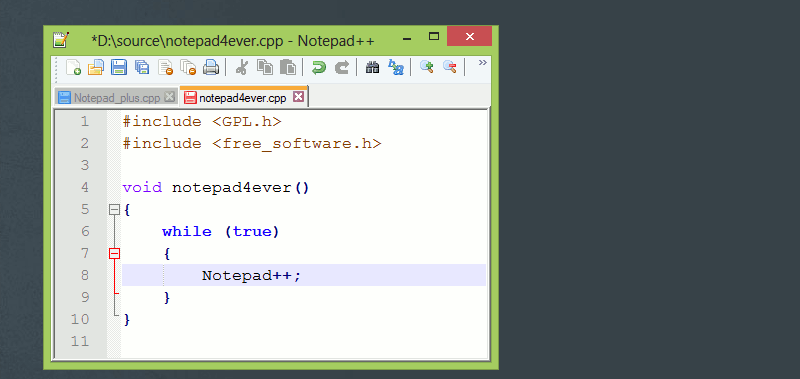The width and height of the screenshot is (800, 379).
Task: Close all documents via toolbar icon
Action: 188,67
